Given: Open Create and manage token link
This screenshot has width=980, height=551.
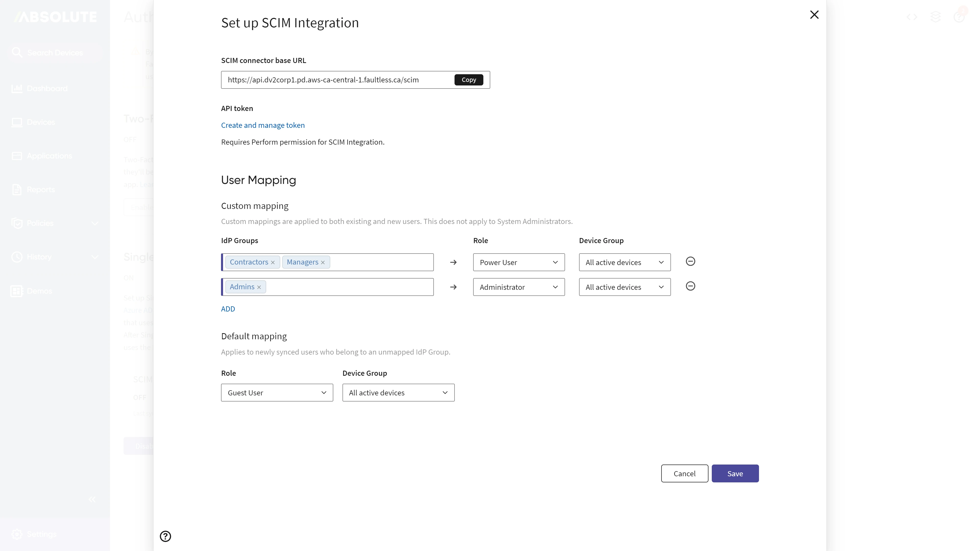Looking at the screenshot, I should 263,125.
